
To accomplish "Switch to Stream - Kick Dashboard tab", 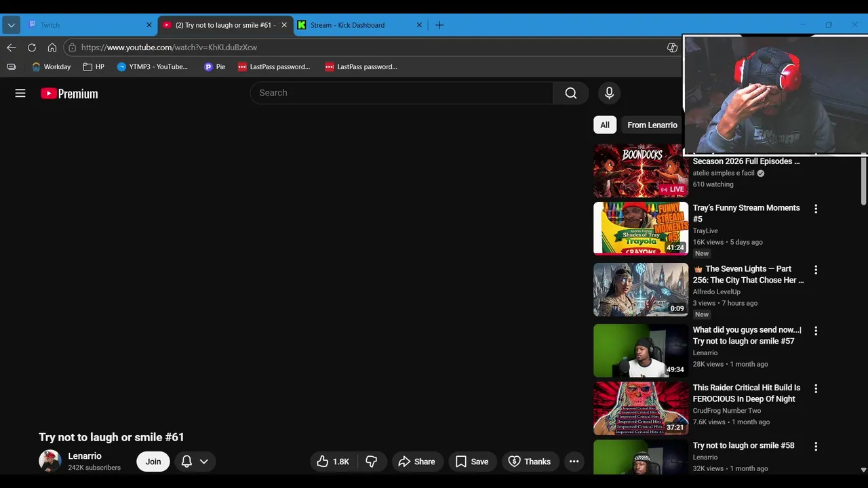I will tap(359, 25).
